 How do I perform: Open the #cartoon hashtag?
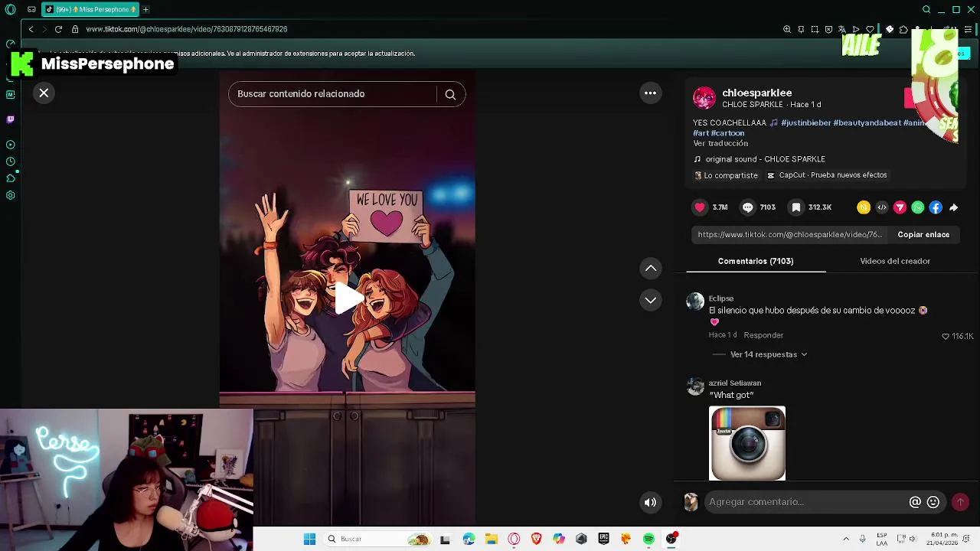coord(727,133)
